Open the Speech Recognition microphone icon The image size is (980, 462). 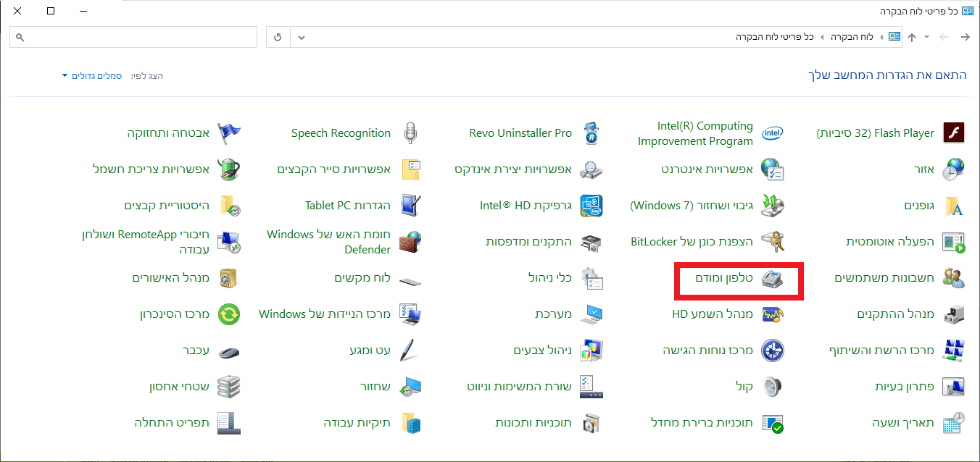click(410, 133)
